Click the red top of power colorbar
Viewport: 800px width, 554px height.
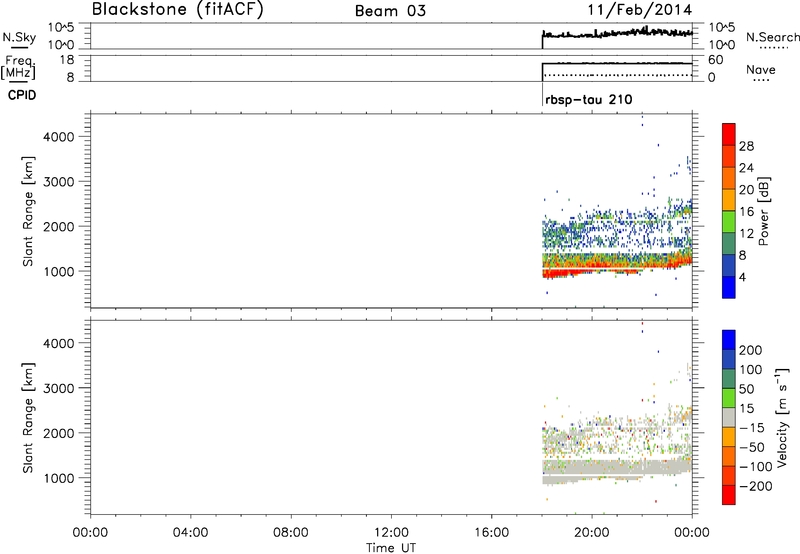point(729,135)
